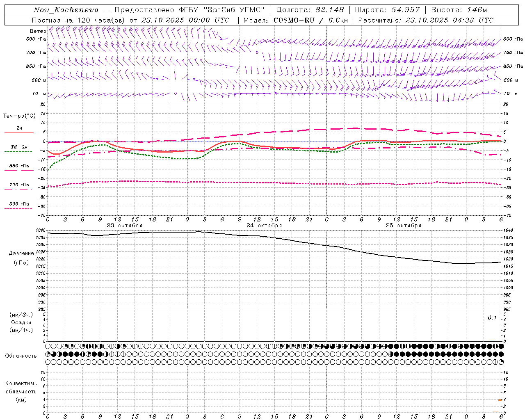
Task: Click the Nov_Kochenevo station title
Action: [66, 10]
